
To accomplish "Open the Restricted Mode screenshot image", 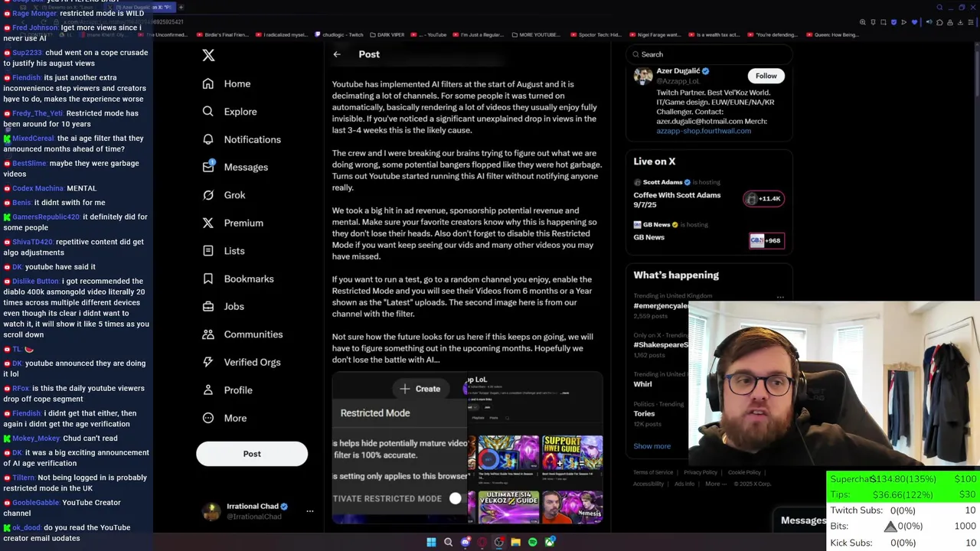I will coord(399,448).
